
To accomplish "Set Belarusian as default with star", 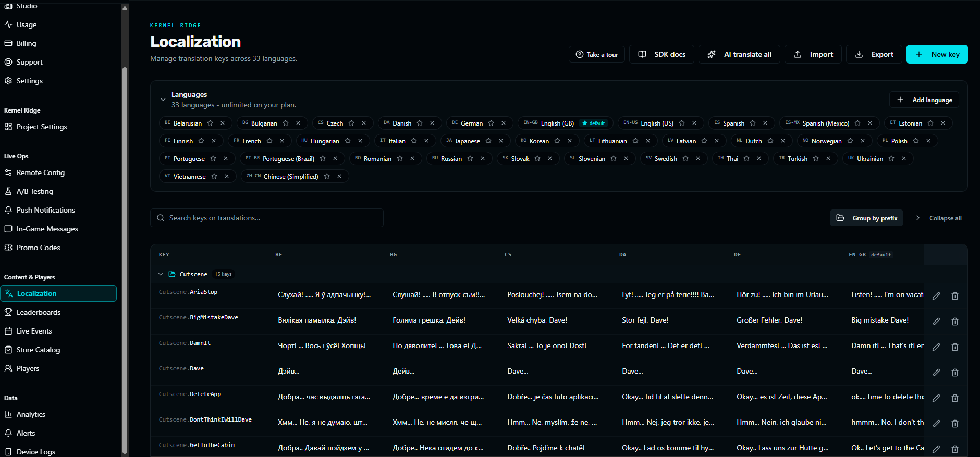I will tap(210, 123).
